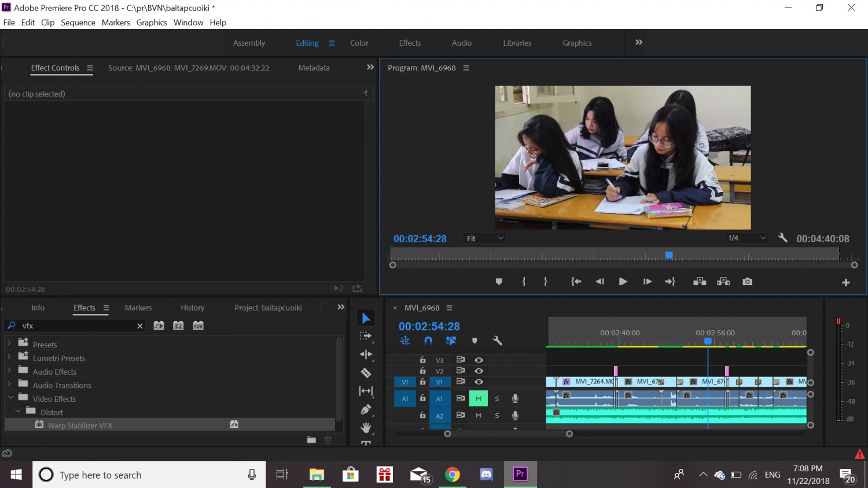Toggle lock on track V1
Image resolution: width=868 pixels, height=488 pixels.
click(423, 382)
